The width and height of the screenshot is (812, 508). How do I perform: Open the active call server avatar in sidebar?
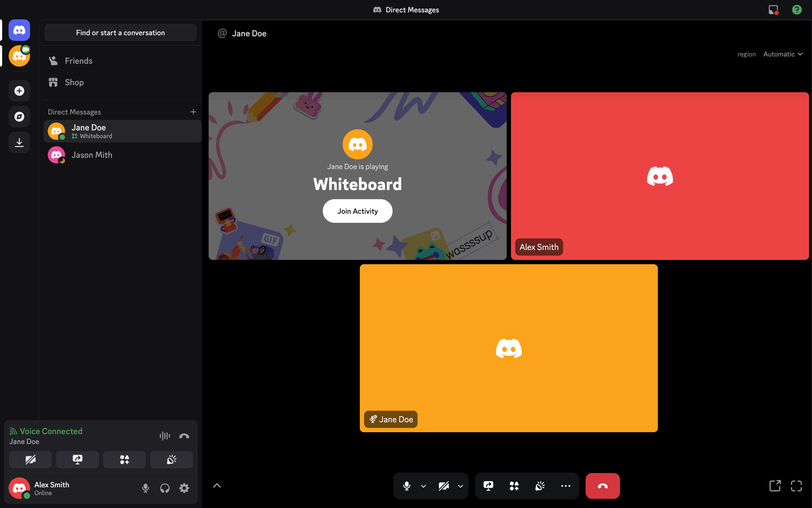(19, 56)
